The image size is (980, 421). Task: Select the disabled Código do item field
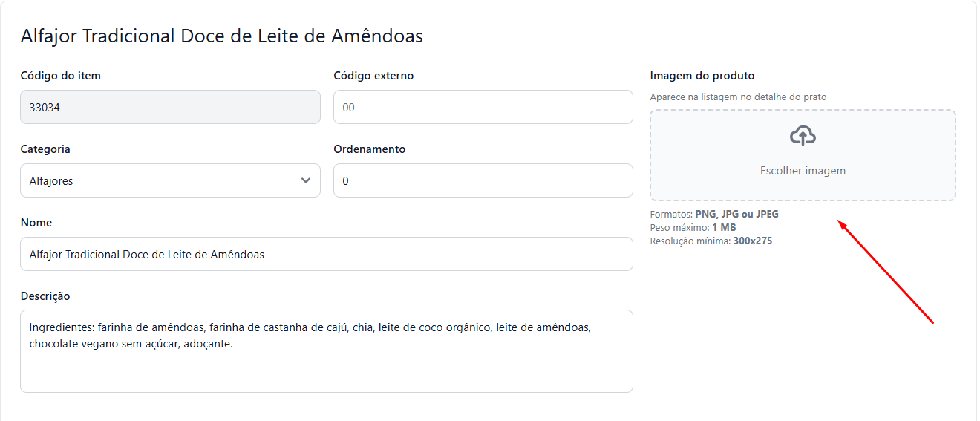[170, 107]
